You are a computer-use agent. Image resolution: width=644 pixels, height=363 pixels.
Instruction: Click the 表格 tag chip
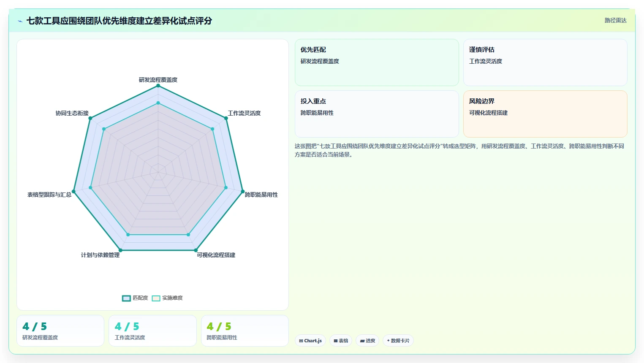click(x=341, y=341)
